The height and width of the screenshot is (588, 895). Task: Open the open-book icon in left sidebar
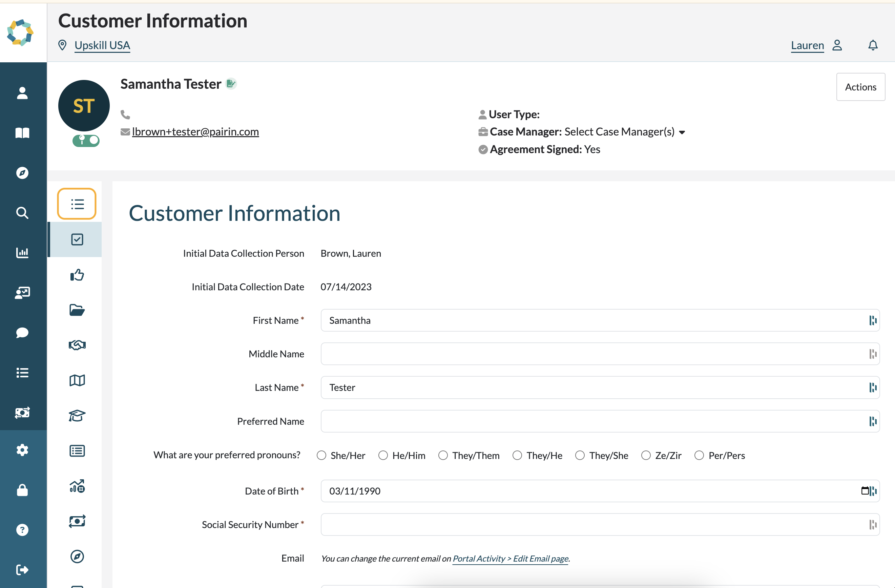(23, 133)
